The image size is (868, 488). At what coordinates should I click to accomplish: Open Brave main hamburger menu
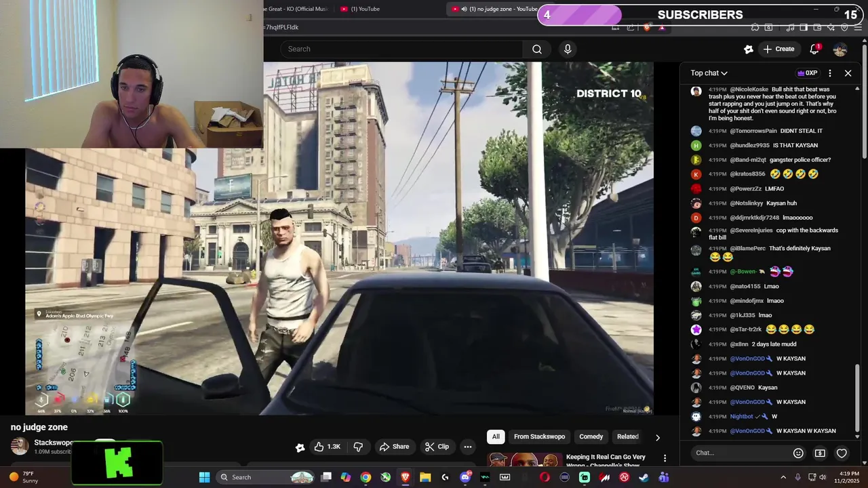pos(858,28)
